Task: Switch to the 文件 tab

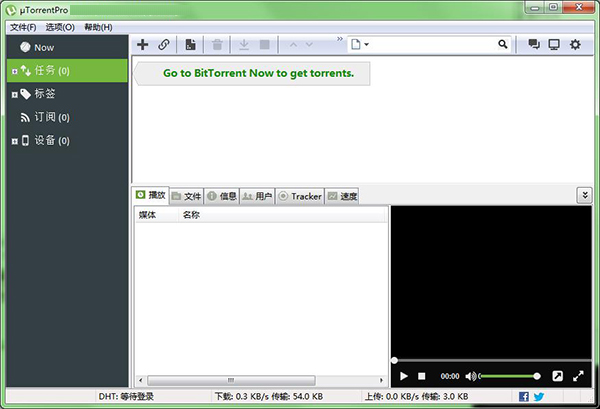Action: (187, 196)
